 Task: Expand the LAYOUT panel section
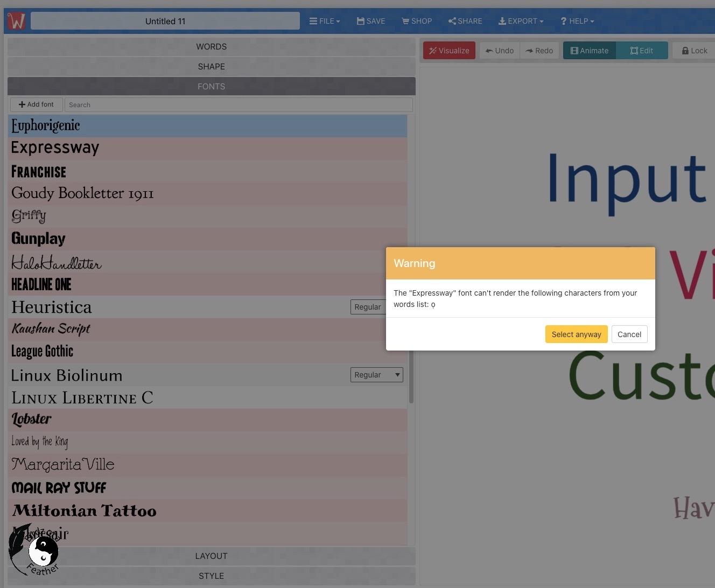pos(212,556)
